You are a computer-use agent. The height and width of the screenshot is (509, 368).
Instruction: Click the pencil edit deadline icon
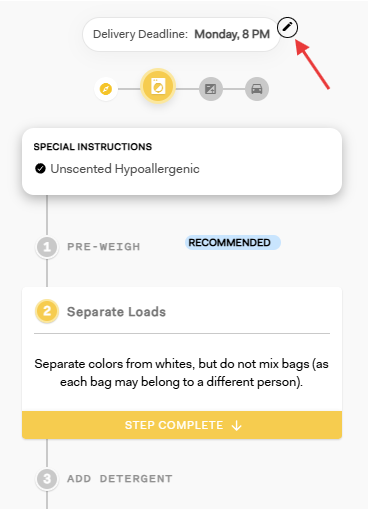(x=287, y=27)
